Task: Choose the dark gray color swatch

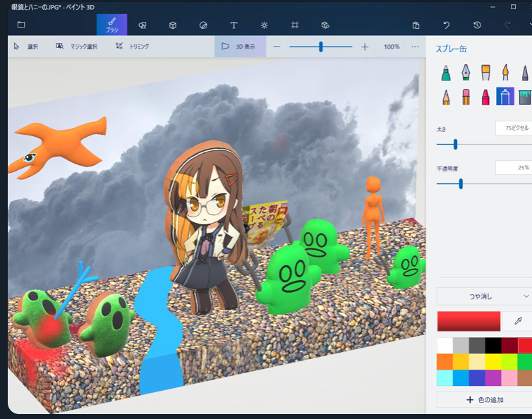Action: [477, 346]
